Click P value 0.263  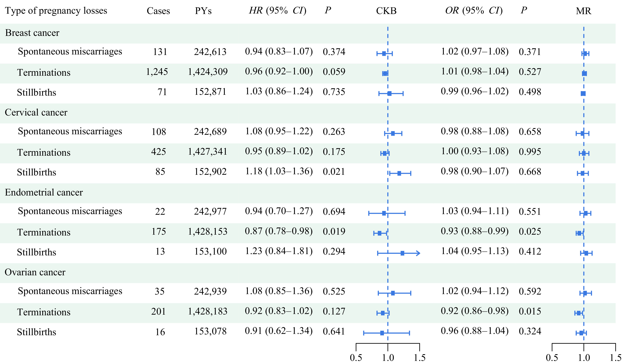(334, 132)
